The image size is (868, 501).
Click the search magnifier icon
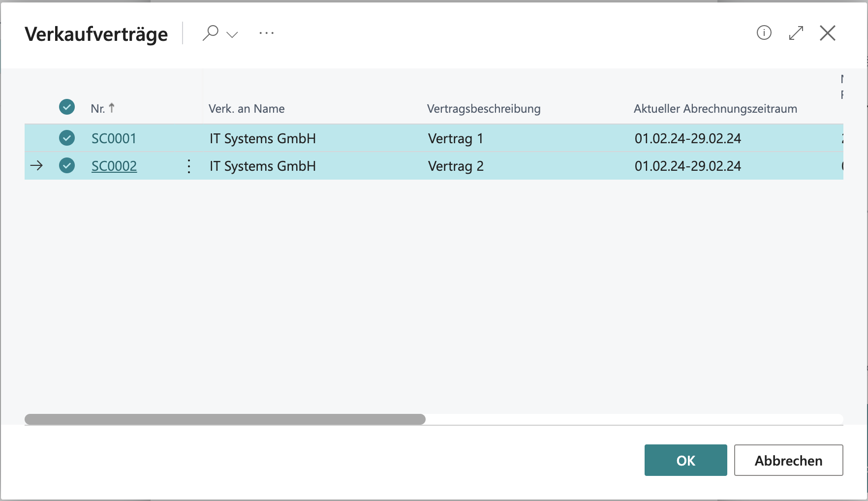[x=210, y=33]
